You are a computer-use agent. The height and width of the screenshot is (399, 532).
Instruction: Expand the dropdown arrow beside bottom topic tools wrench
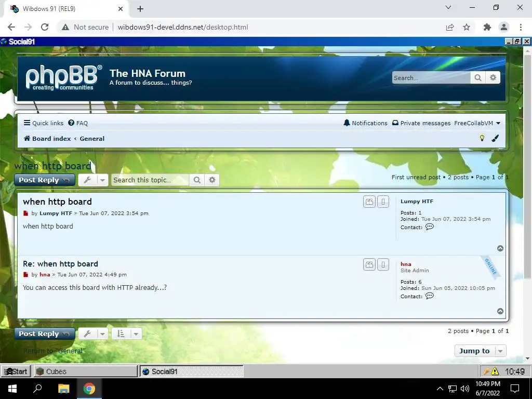pyautogui.click(x=102, y=334)
